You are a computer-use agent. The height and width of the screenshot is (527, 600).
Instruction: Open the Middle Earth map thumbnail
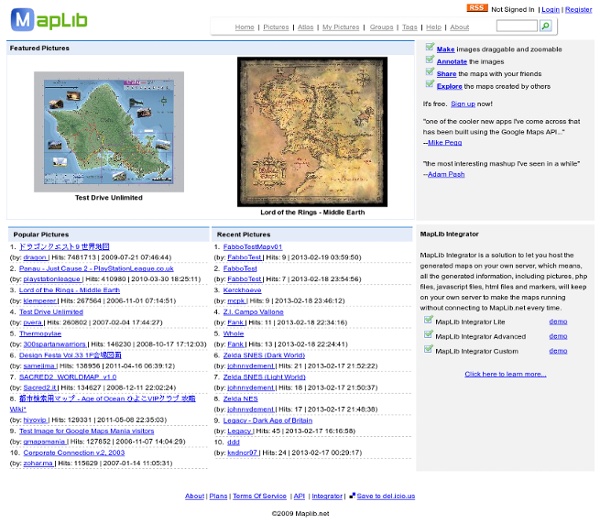312,132
